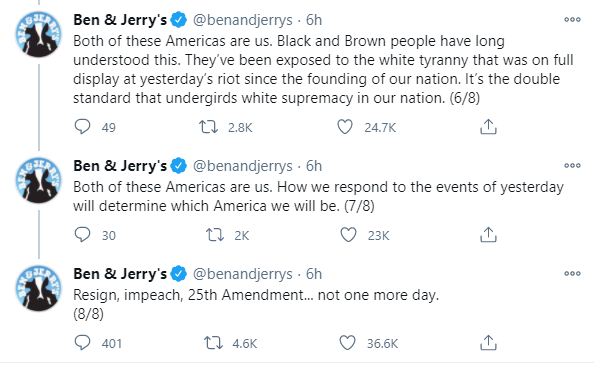
Task: Like the tweet with 36.6K likes
Action: tap(347, 343)
